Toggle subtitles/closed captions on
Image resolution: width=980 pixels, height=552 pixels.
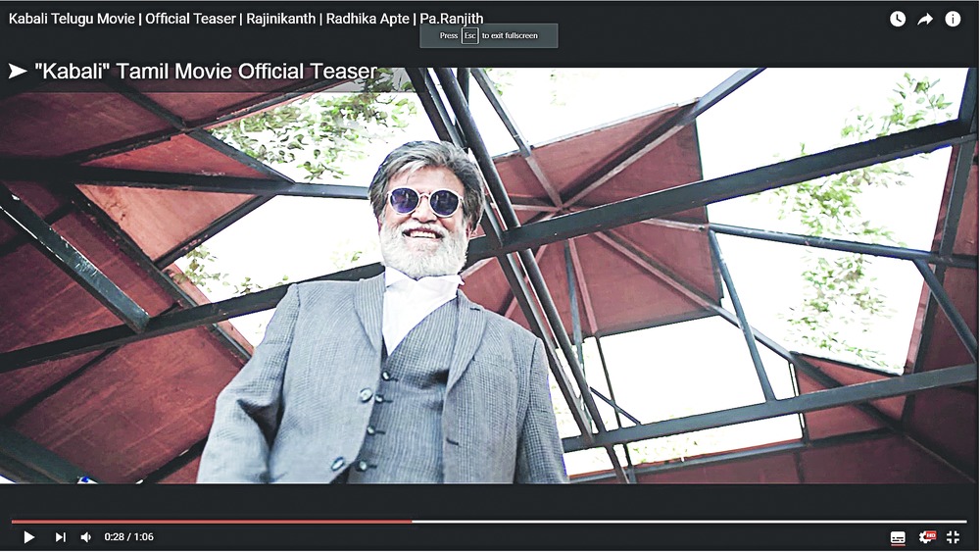click(898, 537)
